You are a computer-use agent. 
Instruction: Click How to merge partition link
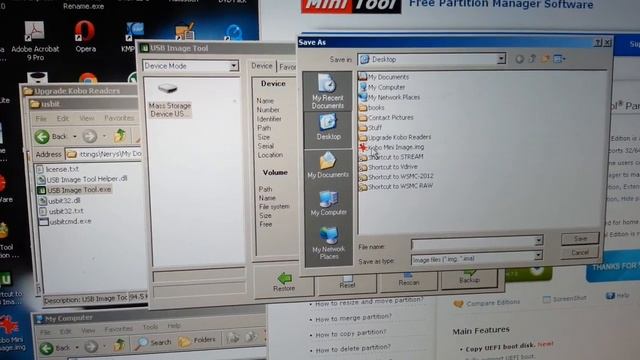(353, 318)
